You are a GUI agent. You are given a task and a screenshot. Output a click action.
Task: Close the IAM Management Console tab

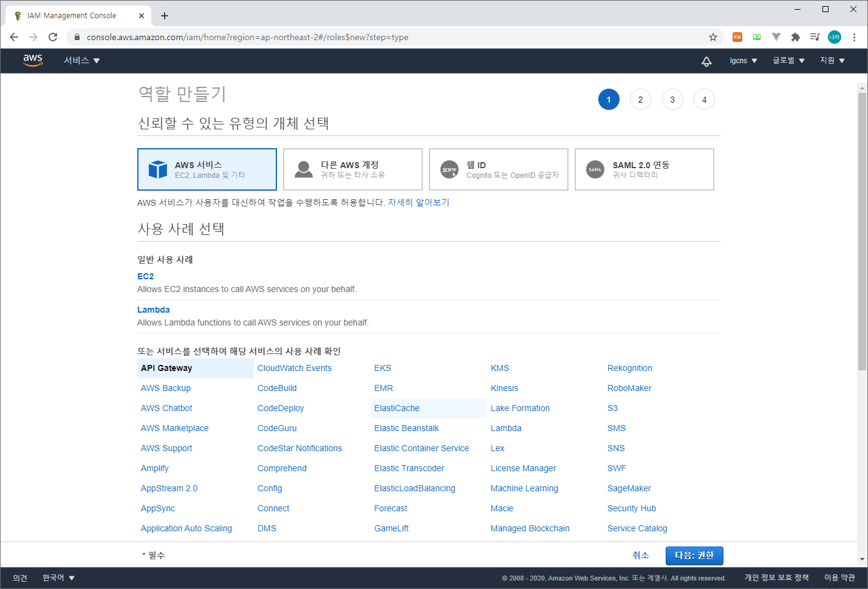[x=142, y=16]
